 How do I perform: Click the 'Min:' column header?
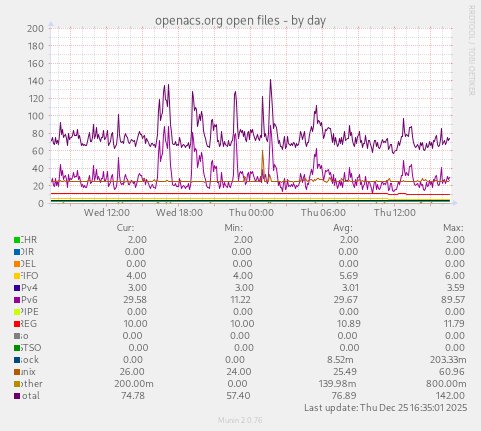click(234, 228)
